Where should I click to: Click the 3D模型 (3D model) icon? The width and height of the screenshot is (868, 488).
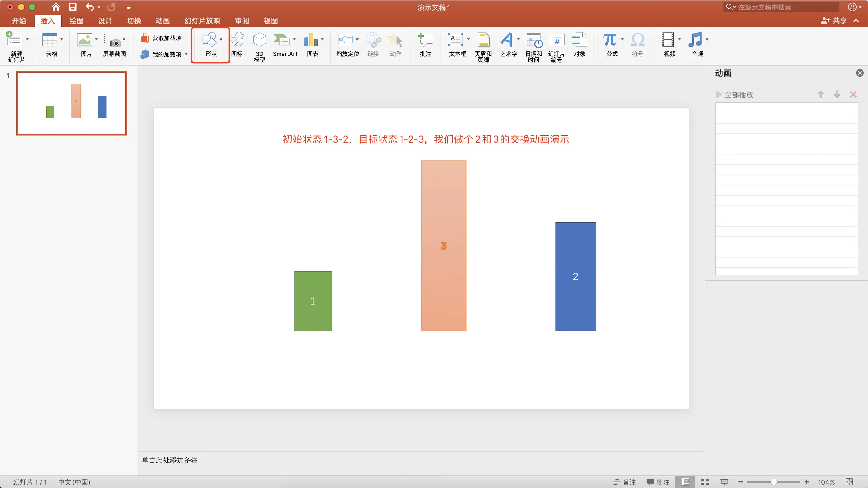tap(259, 40)
